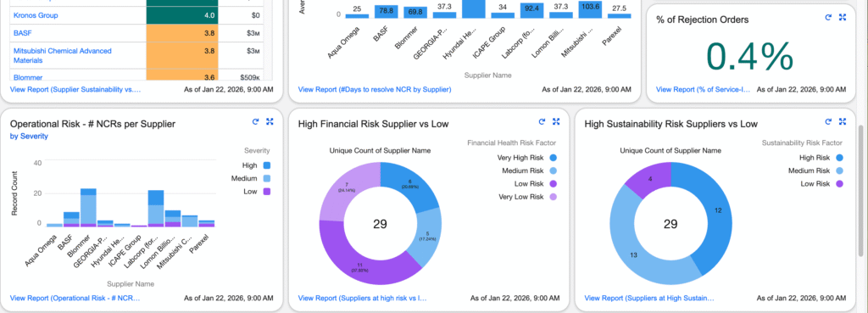Click Labcorp stacked bar in NCRs chart
868x313 pixels.
click(x=156, y=209)
